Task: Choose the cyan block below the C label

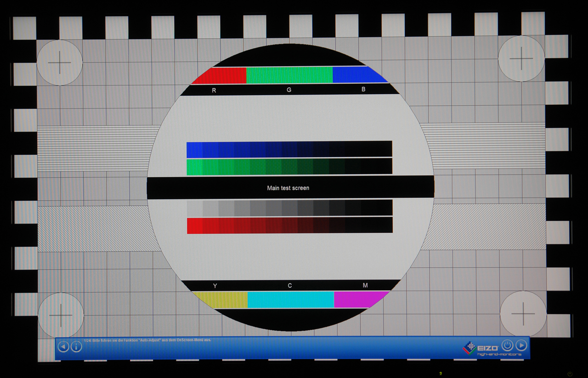Action: pos(290,299)
